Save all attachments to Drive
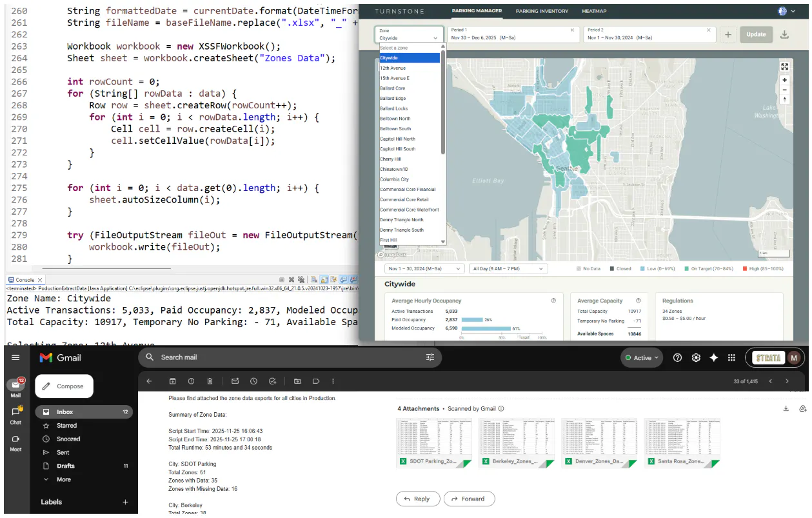Image resolution: width=812 pixels, height=518 pixels. [x=802, y=408]
